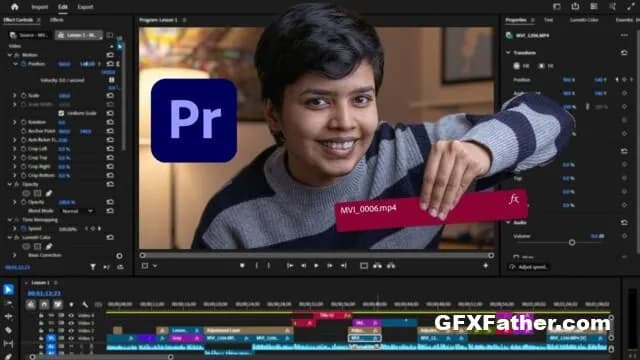The width and height of the screenshot is (640, 360).
Task: Select the Selection tool in timeline toolbar
Action: pyautogui.click(x=8, y=289)
